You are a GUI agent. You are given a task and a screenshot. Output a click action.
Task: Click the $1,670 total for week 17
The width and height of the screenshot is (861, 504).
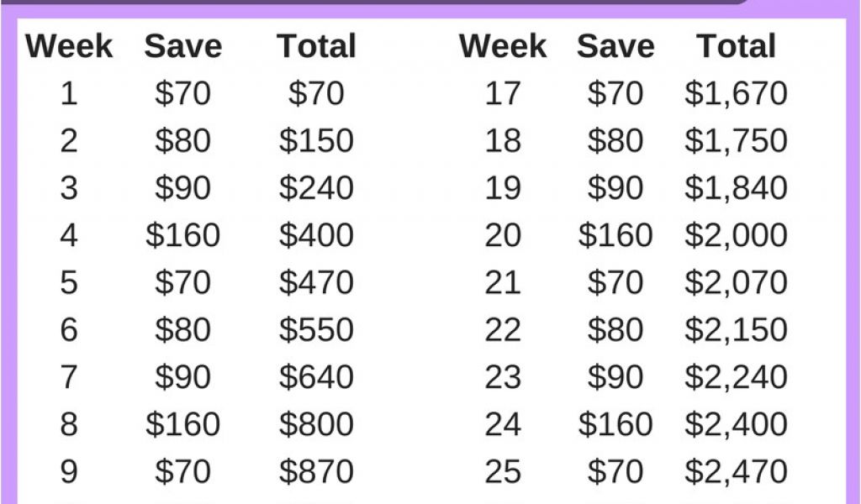736,93
